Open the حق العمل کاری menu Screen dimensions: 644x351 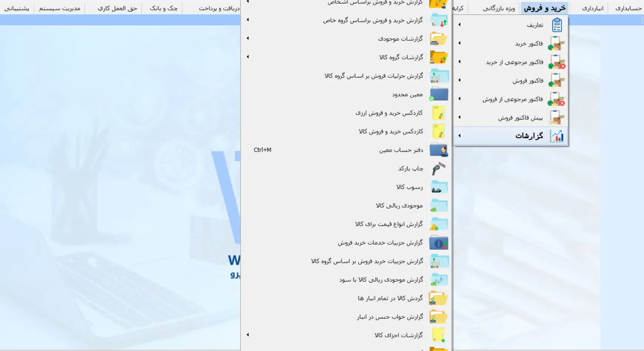tap(117, 8)
